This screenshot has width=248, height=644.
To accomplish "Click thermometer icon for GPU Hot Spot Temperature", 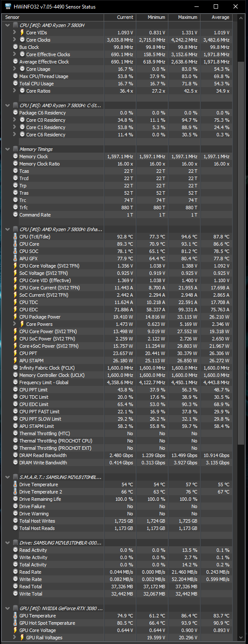I will coord(15,623).
